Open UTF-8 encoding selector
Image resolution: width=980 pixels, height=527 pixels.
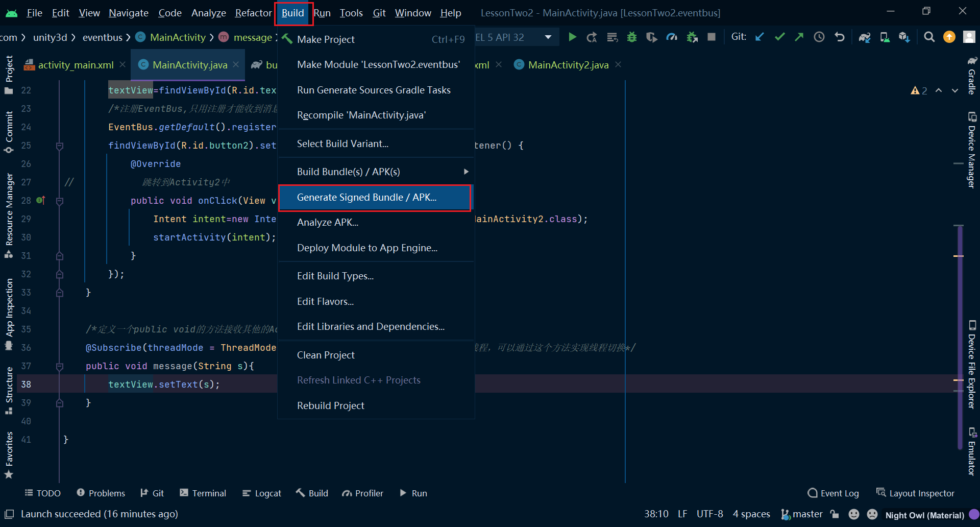click(x=709, y=514)
